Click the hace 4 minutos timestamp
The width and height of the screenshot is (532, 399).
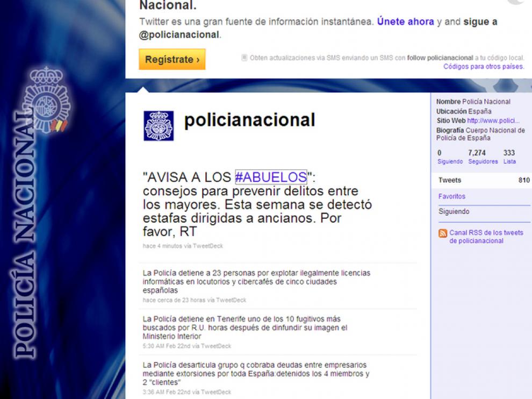[162, 246]
